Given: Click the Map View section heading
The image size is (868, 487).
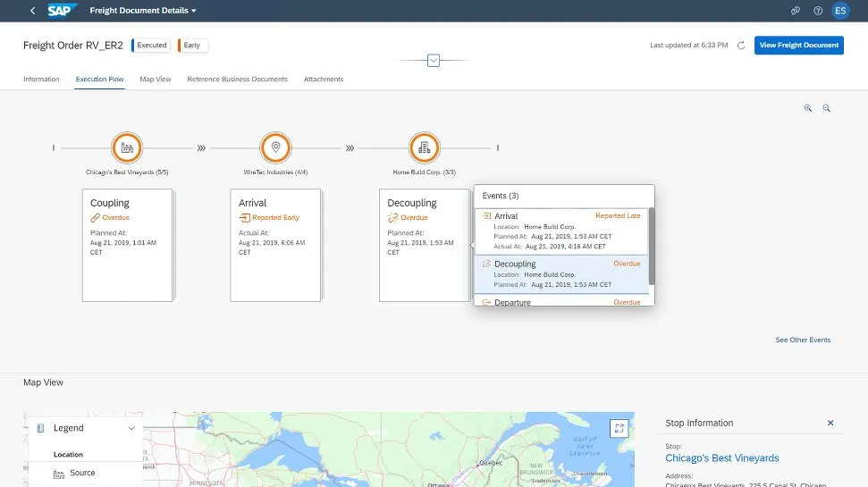Looking at the screenshot, I should click(x=43, y=382).
